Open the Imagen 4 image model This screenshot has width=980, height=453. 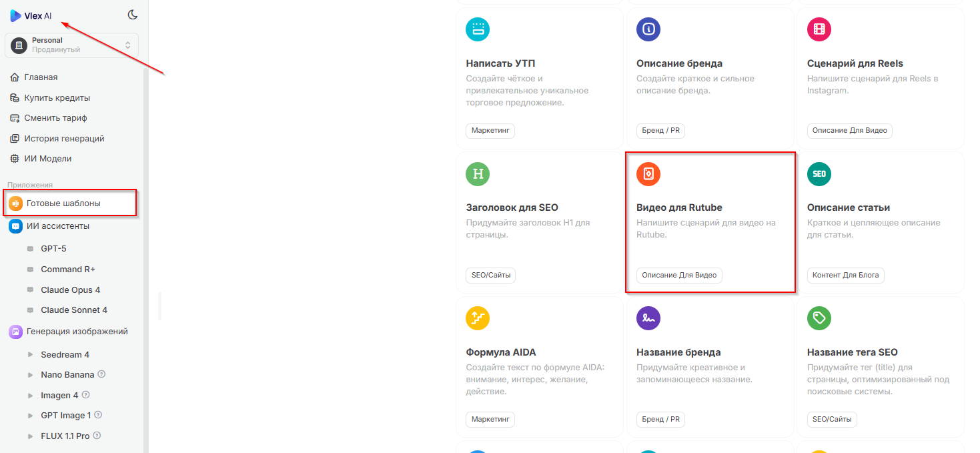(x=59, y=396)
